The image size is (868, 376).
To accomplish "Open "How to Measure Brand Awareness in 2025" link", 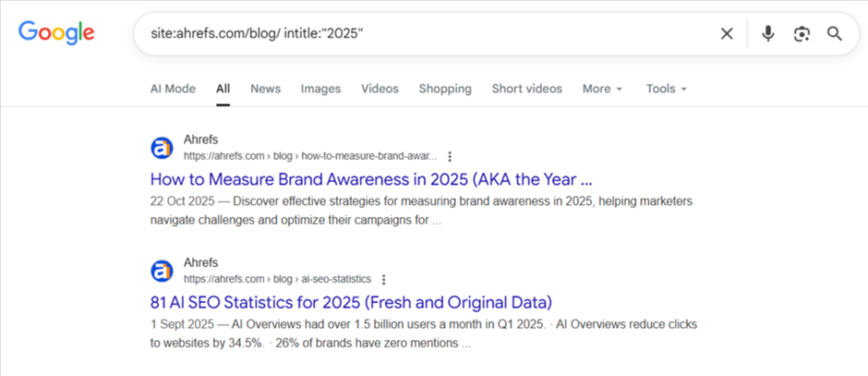I will coord(370,178).
